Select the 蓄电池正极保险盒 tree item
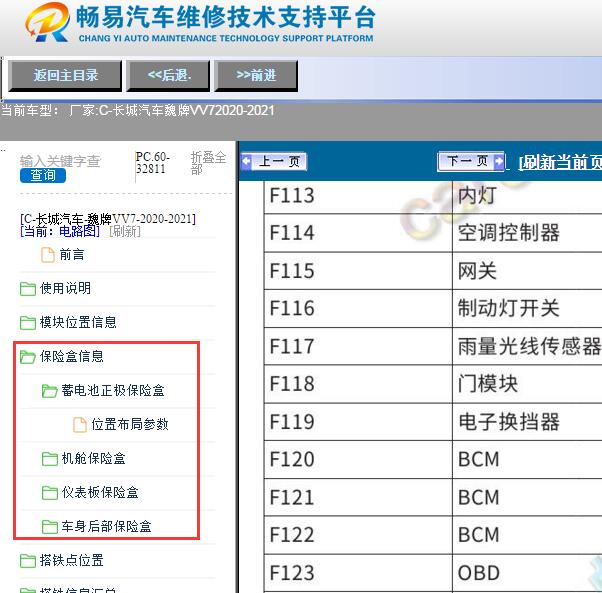Screen dimensions: 602x593 pos(113,390)
